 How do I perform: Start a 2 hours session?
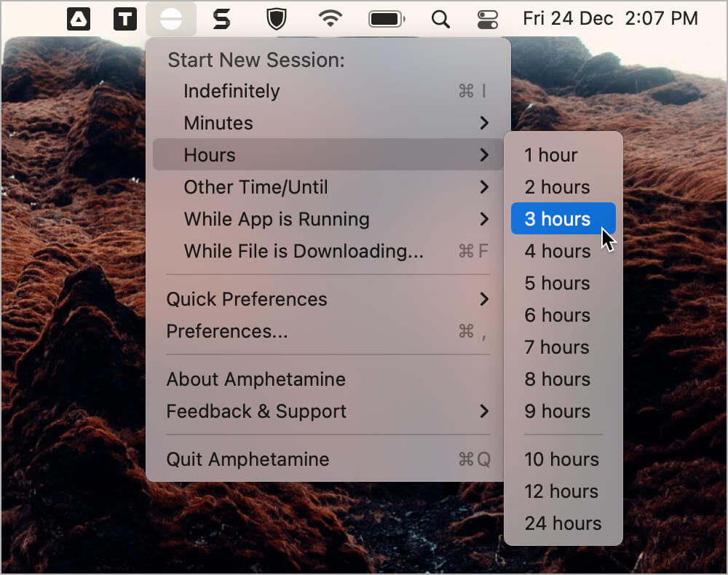coord(563,187)
